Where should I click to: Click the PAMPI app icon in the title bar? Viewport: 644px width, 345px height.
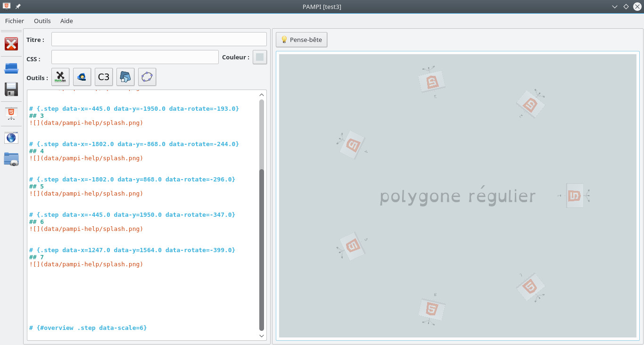[x=7, y=6]
